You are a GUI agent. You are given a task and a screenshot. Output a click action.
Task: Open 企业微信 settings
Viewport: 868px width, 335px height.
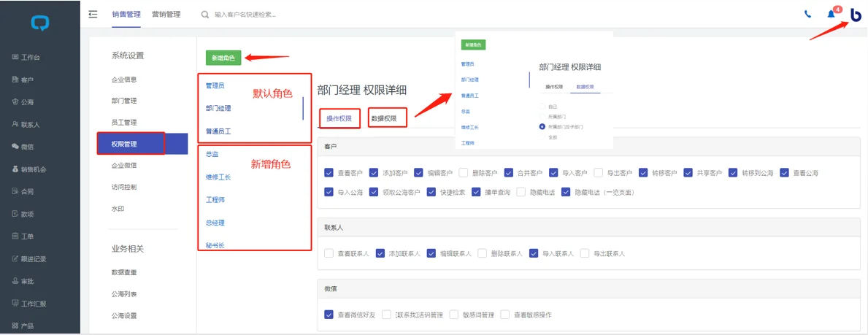point(124,165)
